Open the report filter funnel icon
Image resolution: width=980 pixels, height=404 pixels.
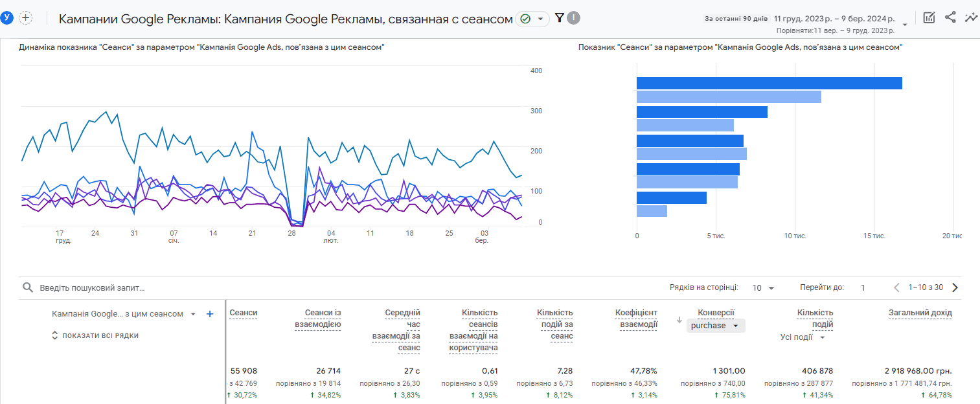560,17
